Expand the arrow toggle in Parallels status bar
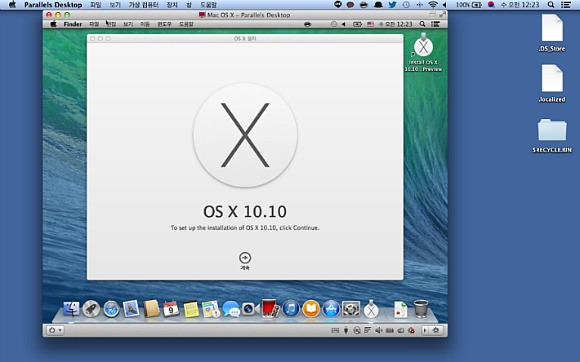 coord(425,330)
